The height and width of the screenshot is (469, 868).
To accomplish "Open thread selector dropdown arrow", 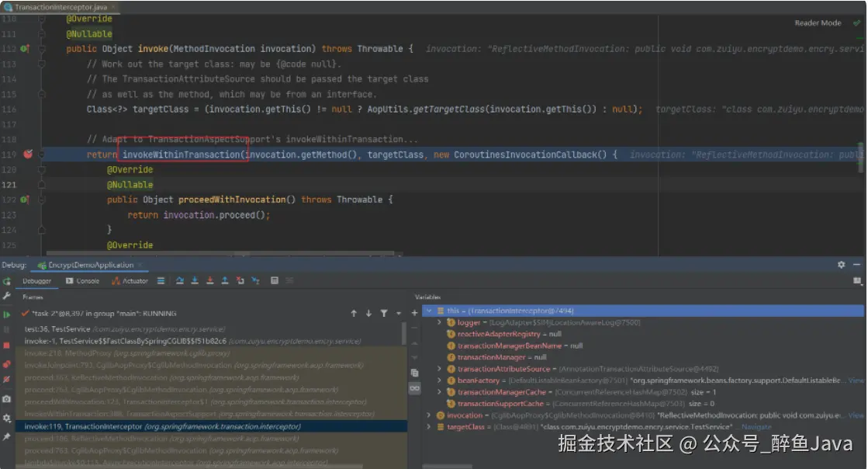I will point(399,314).
